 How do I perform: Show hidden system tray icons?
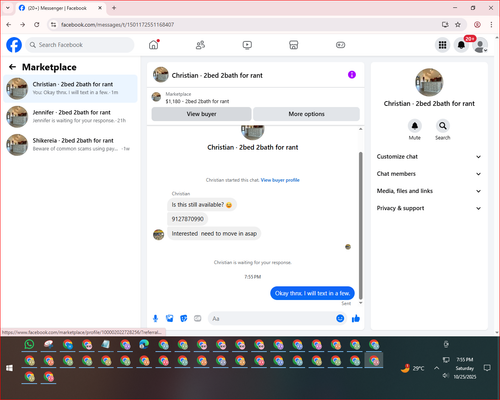coord(436,368)
